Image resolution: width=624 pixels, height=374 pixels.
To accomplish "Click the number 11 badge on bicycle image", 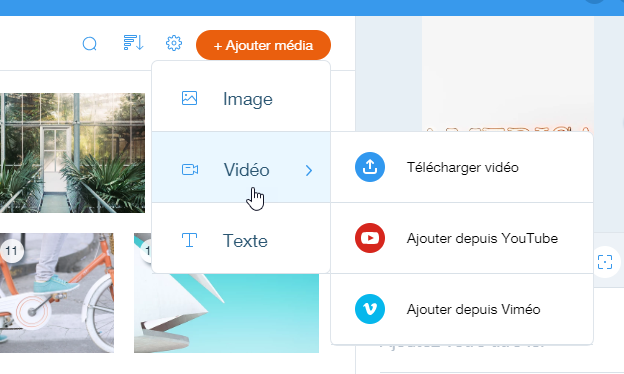I will (12, 251).
